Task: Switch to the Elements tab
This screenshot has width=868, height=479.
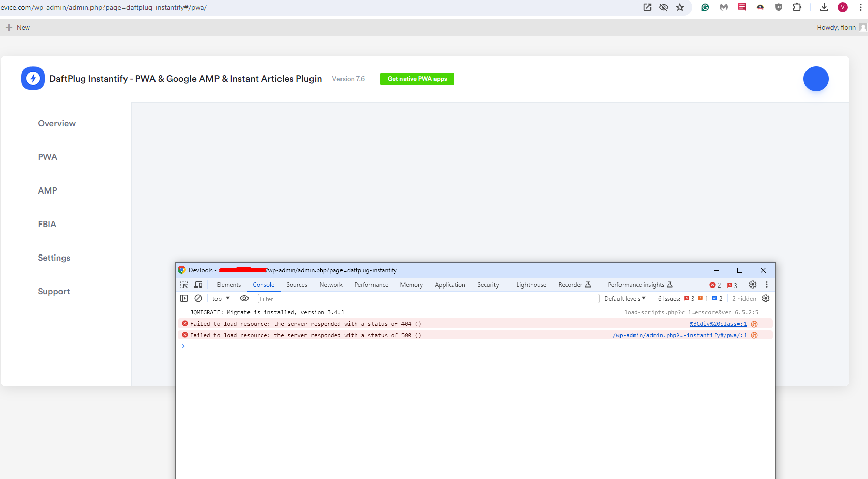Action: [229, 285]
